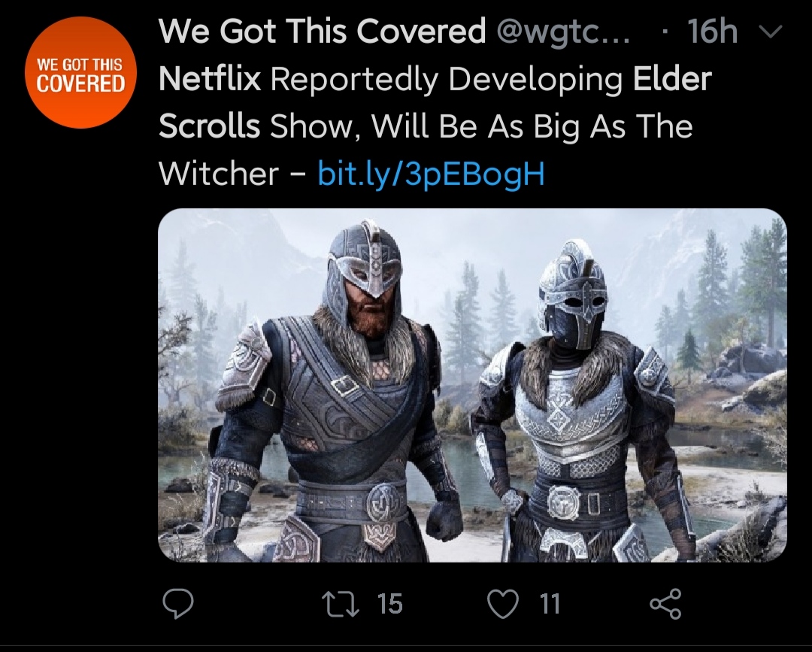812x652 pixels.
Task: Retweet using the retweet arrows icon
Action: pyautogui.click(x=341, y=604)
